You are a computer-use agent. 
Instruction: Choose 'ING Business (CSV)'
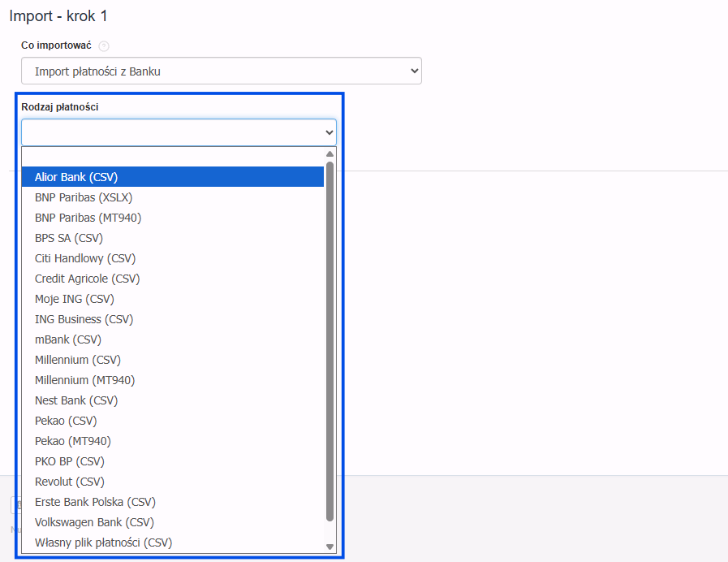click(x=173, y=319)
